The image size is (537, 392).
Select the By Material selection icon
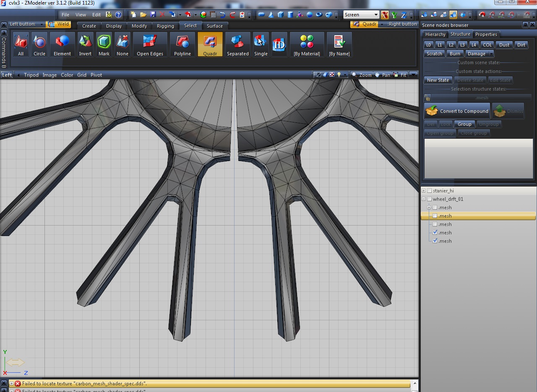(307, 44)
